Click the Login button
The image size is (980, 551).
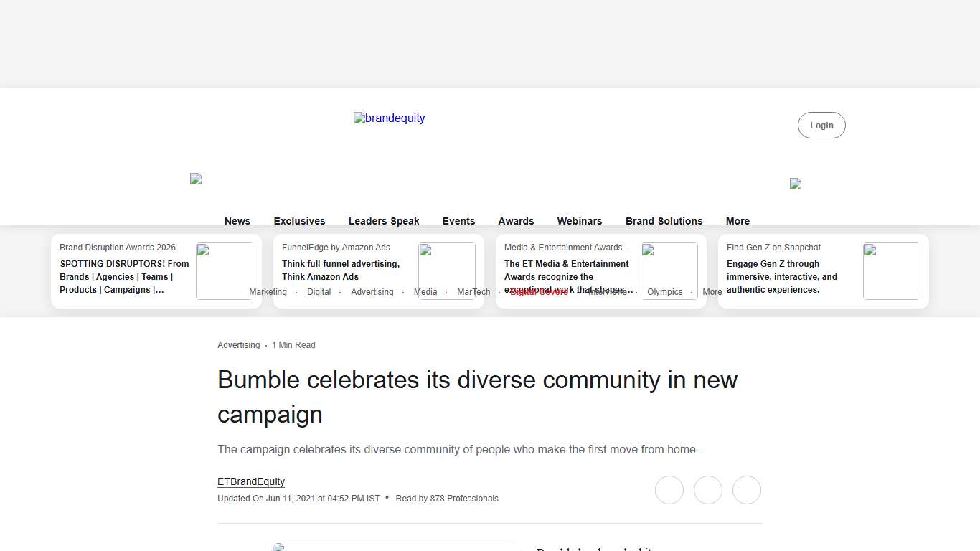coord(821,125)
